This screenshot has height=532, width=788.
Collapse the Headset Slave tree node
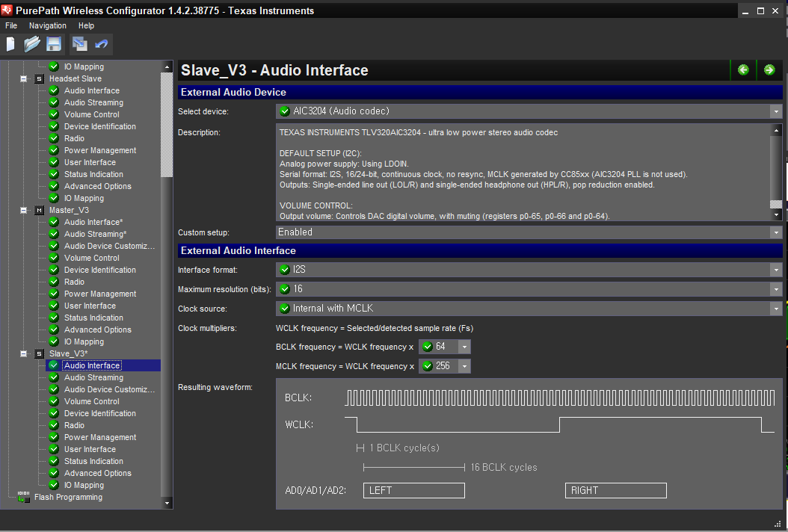click(x=24, y=78)
